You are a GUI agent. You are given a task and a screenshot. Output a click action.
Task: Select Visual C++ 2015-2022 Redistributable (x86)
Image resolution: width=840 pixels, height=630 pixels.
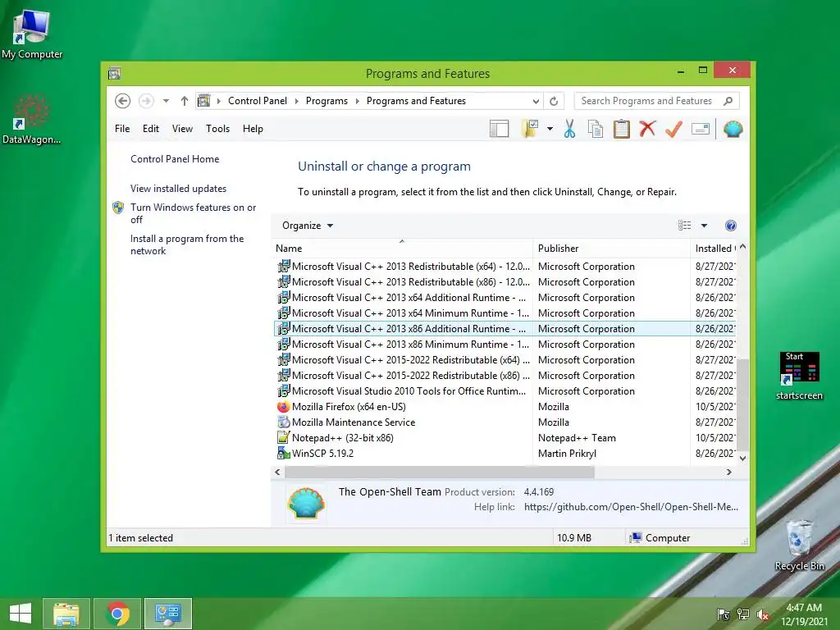click(x=504, y=375)
